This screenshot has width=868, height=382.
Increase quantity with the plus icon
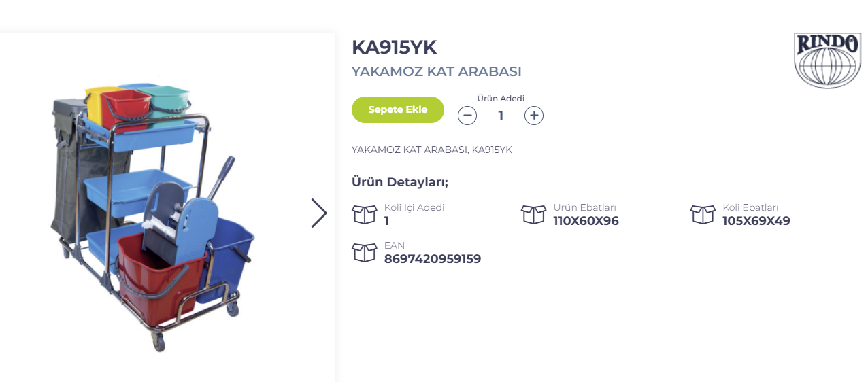point(534,116)
